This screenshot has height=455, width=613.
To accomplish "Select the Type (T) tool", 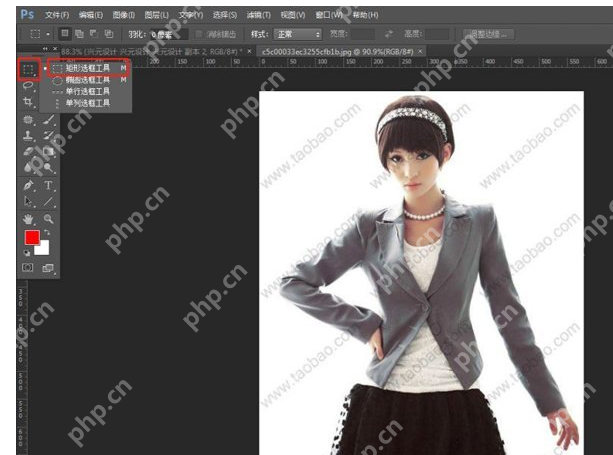I will click(x=47, y=185).
